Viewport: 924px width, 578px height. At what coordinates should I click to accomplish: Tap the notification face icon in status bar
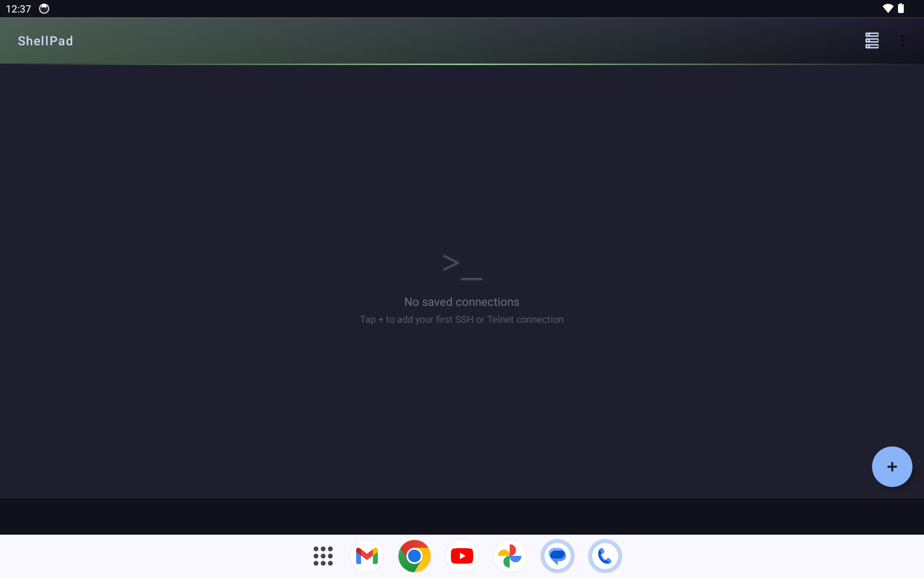click(44, 9)
